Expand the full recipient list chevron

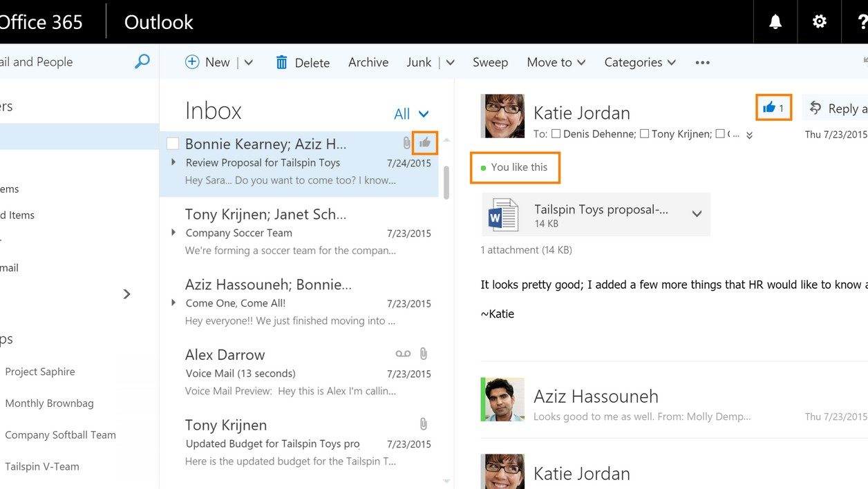pos(749,135)
